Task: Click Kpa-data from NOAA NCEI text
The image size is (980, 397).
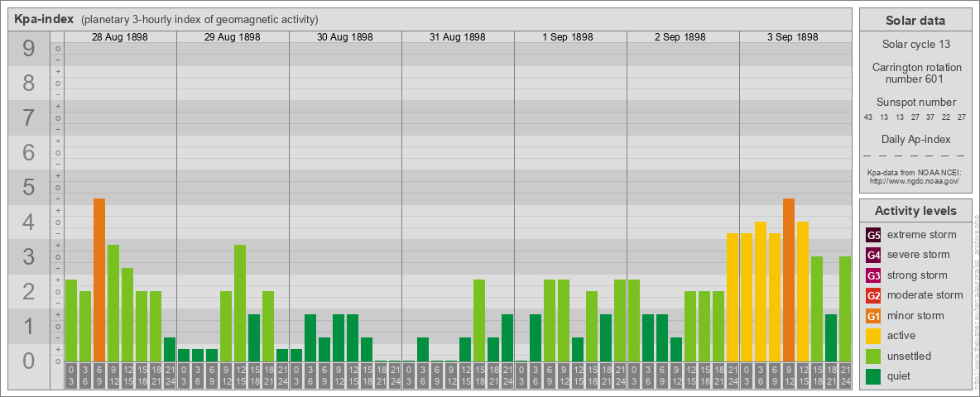Action: pyautogui.click(x=915, y=172)
